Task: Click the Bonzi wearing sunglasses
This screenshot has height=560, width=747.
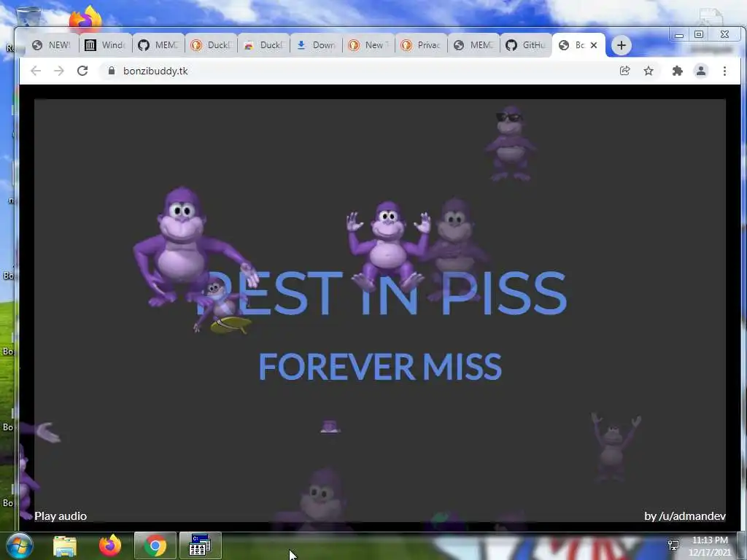Action: point(510,144)
